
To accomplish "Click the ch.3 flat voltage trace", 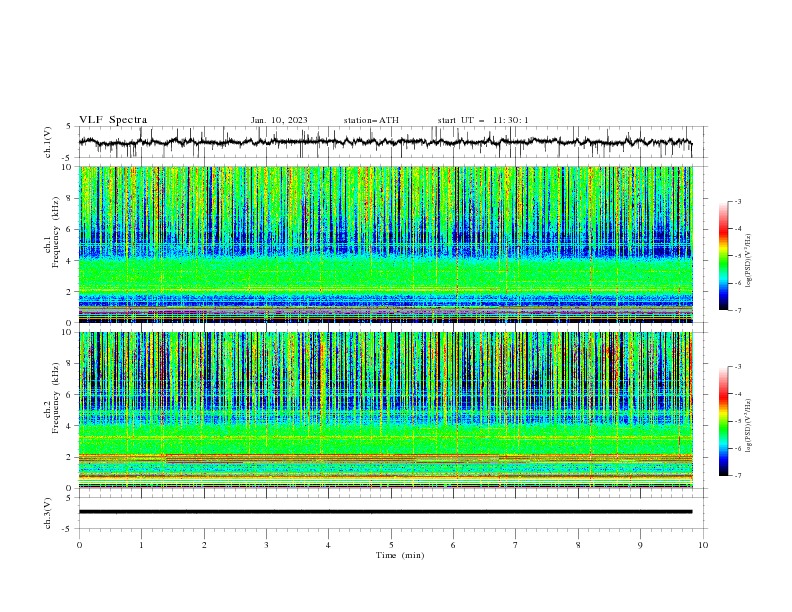I will pos(385,512).
